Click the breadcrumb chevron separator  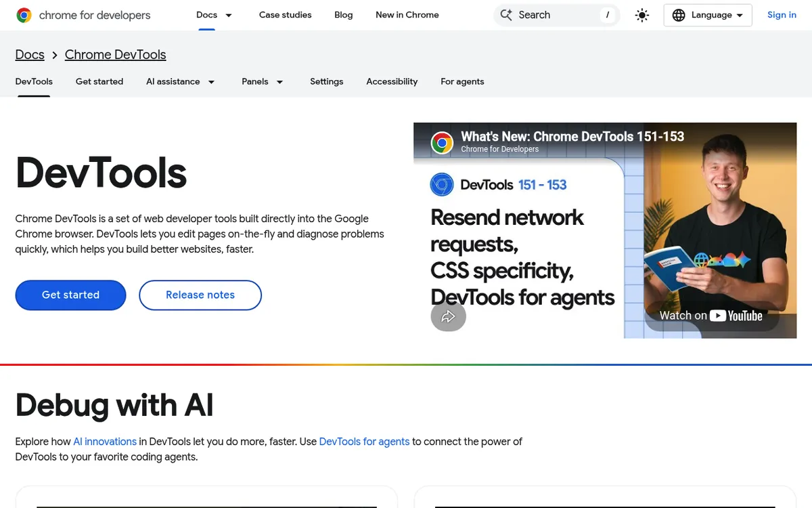pyautogui.click(x=55, y=55)
